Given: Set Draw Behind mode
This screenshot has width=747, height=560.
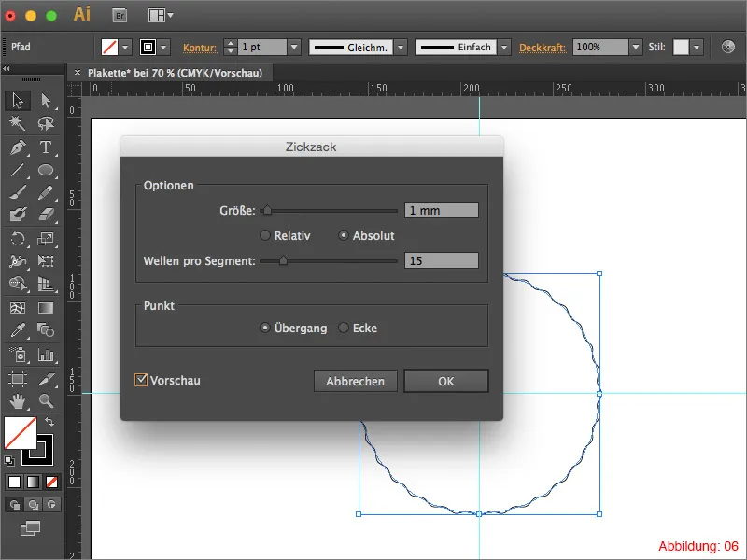Looking at the screenshot, I should tap(33, 505).
